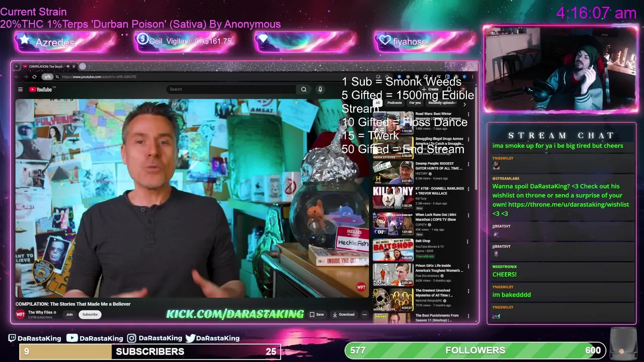
Task: Open the Swamp People gator hunts thumbnail
Action: pyautogui.click(x=393, y=172)
